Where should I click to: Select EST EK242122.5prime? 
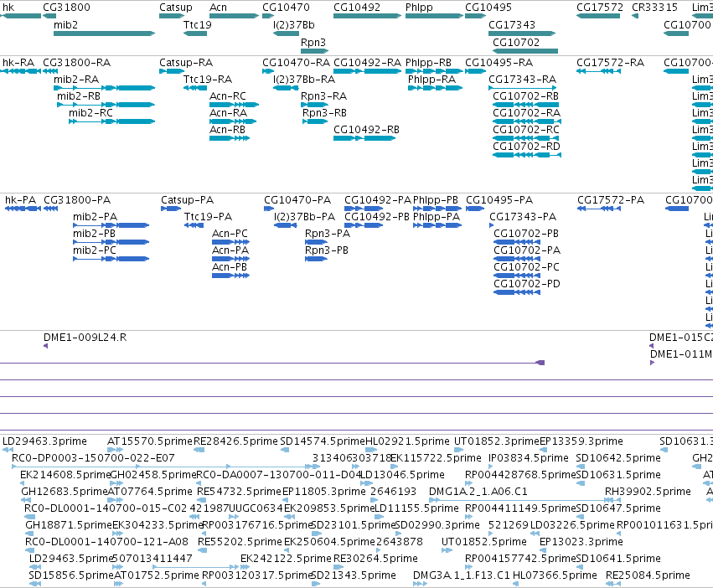coord(245,567)
